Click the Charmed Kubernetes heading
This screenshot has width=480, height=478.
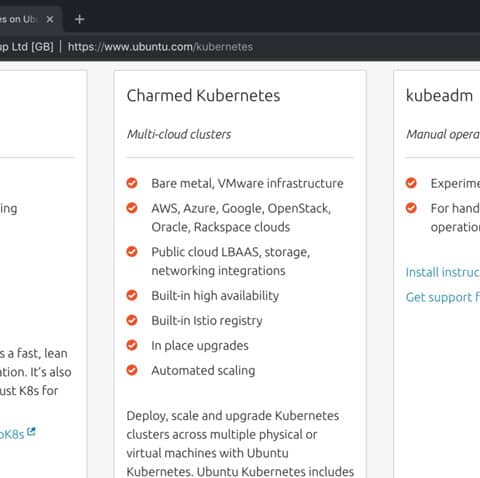[203, 96]
